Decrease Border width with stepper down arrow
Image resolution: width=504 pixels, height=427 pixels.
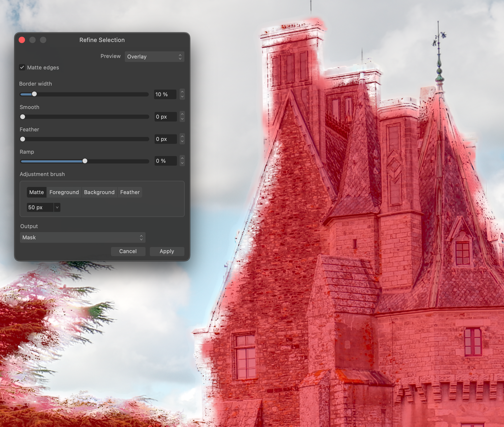tap(182, 97)
